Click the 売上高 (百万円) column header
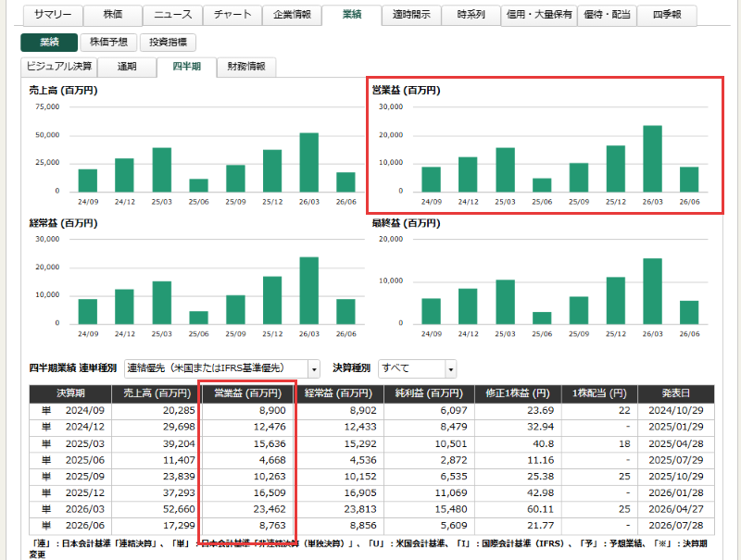 click(x=157, y=393)
